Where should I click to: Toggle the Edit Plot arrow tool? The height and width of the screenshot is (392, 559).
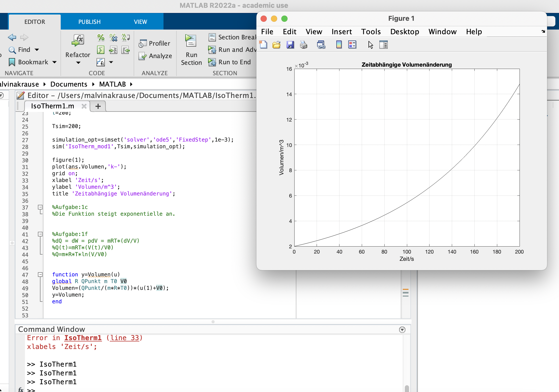(x=370, y=45)
